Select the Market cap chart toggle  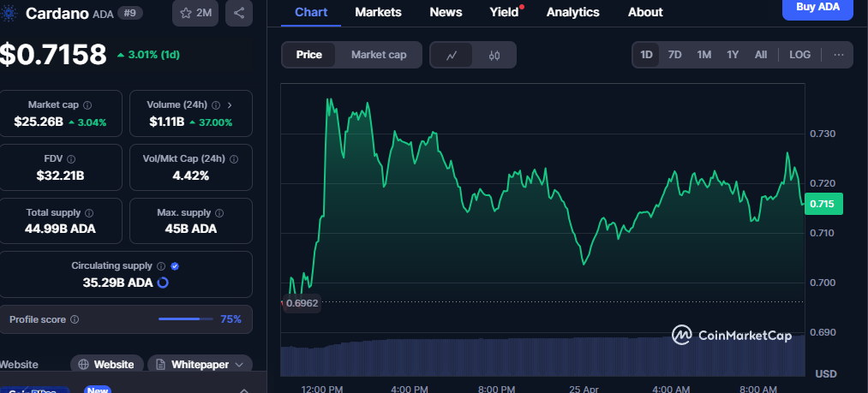coord(379,55)
